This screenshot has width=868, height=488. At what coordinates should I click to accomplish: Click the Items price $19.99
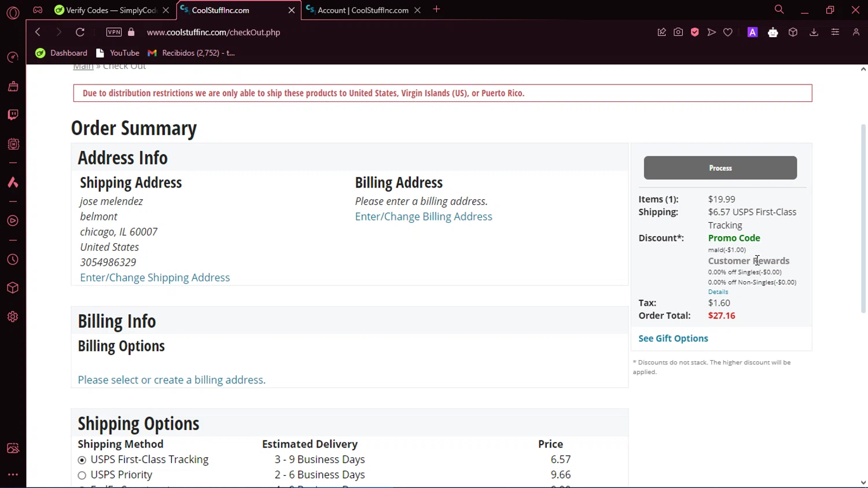click(x=722, y=199)
